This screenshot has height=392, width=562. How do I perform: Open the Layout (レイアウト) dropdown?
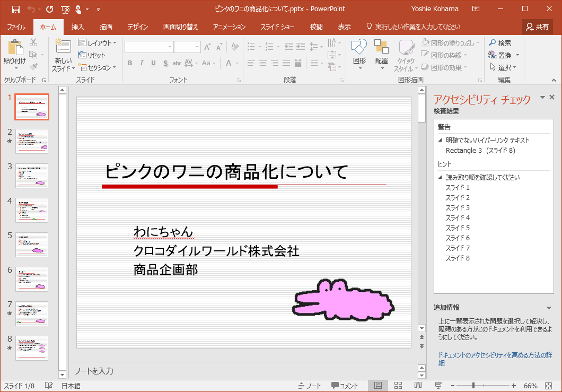click(98, 43)
